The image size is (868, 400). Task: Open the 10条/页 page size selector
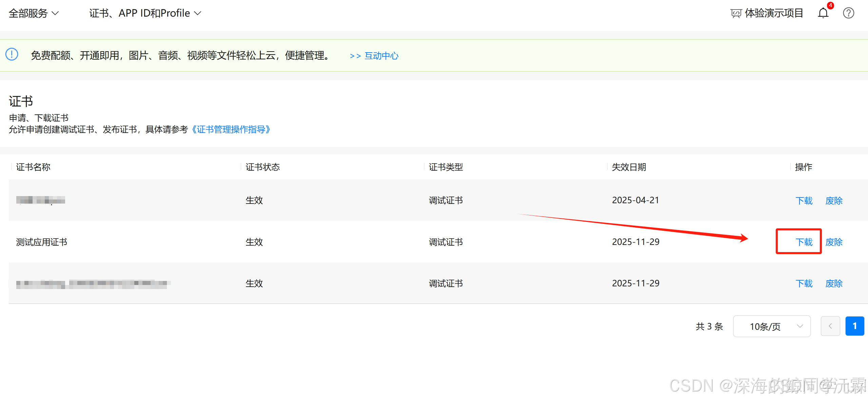point(772,326)
